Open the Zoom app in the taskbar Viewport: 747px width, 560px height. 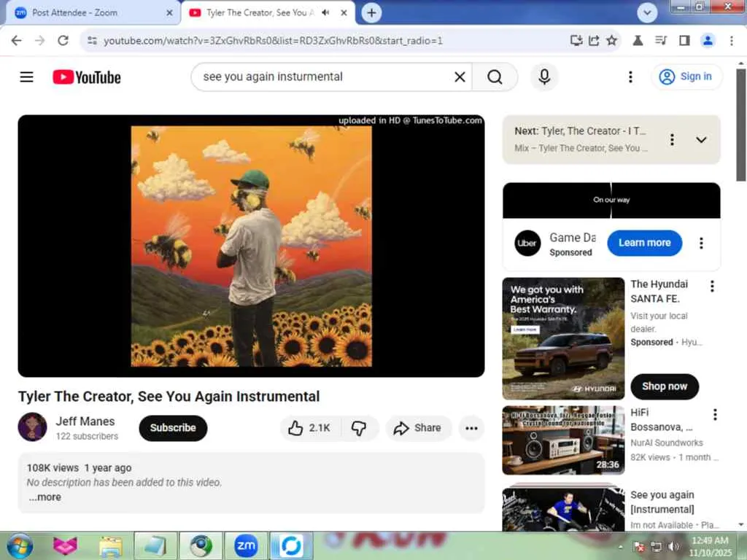pyautogui.click(x=246, y=545)
